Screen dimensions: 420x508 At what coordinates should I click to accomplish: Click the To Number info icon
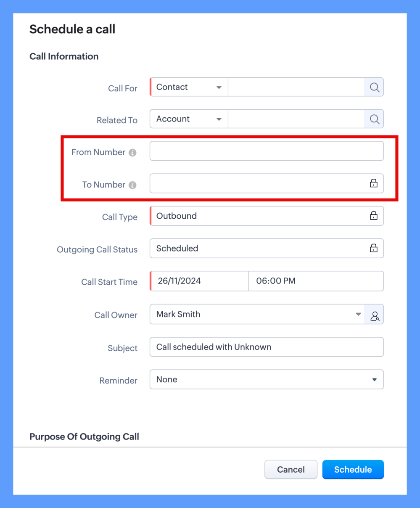coord(132,185)
